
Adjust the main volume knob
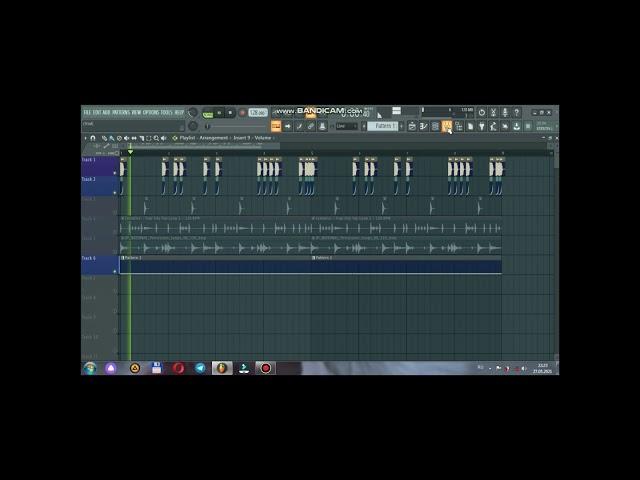coord(193,112)
